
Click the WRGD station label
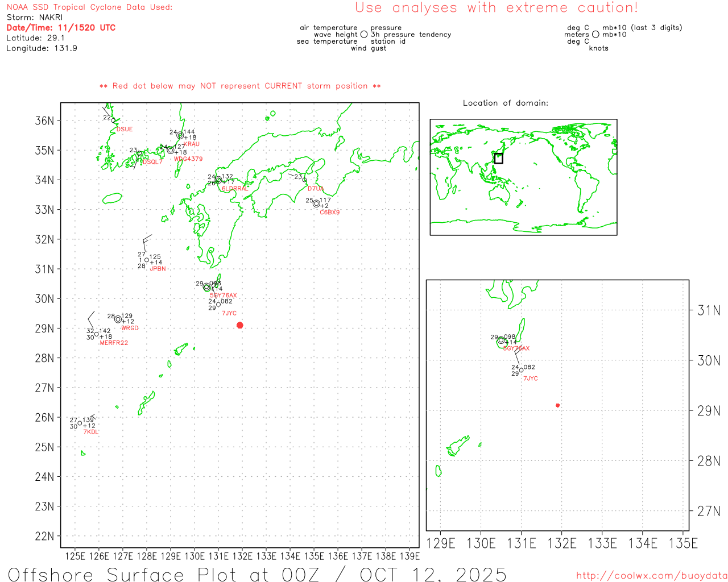click(x=130, y=328)
